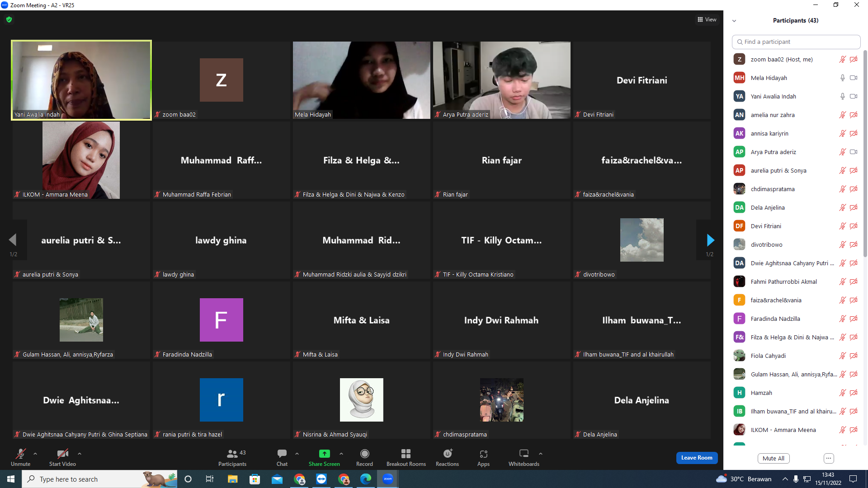This screenshot has width=868, height=488.
Task: Open Microsoft Edge from the taskbar
Action: pos(366,479)
